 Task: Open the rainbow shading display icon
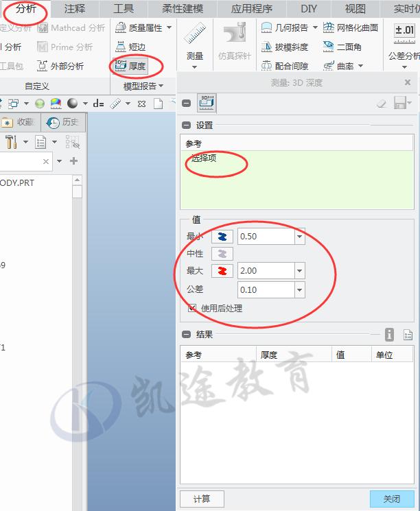[56, 104]
